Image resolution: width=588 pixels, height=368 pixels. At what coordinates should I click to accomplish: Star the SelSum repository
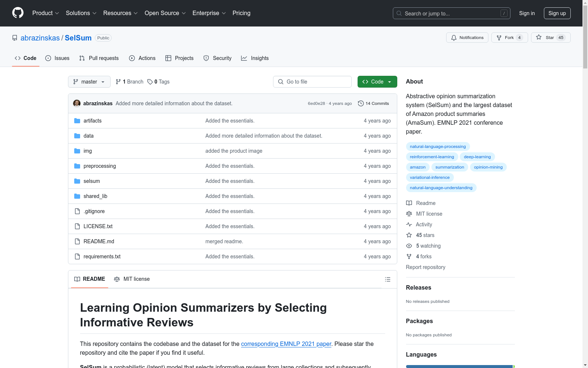[551, 38]
